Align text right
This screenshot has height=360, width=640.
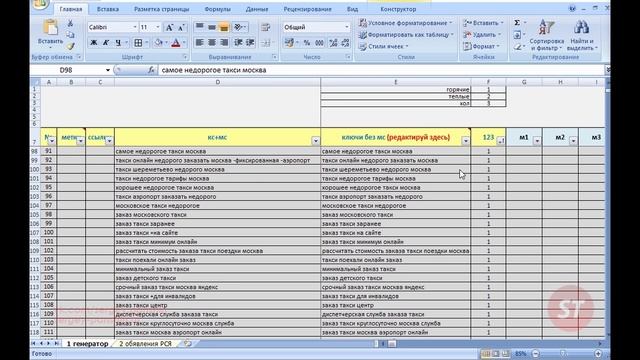(x=224, y=42)
